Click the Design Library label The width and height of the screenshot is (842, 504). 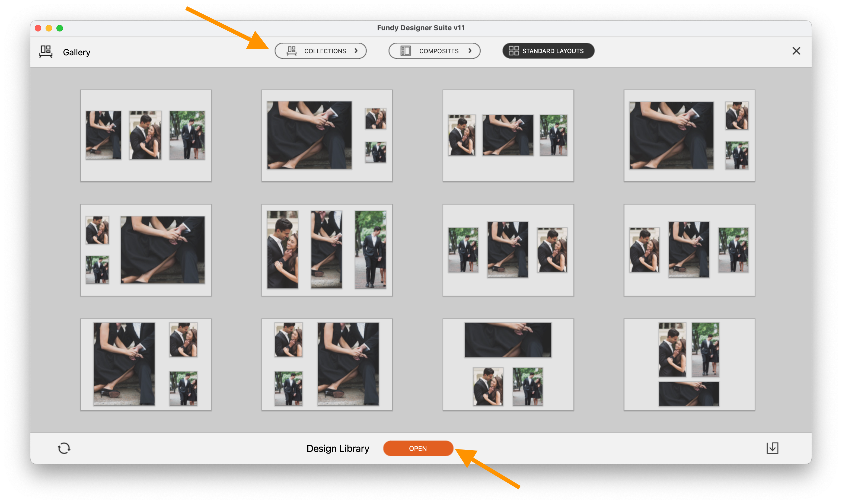pos(338,448)
